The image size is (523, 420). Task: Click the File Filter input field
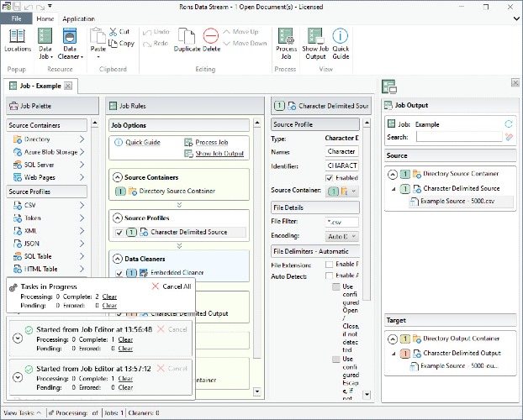[x=342, y=222]
